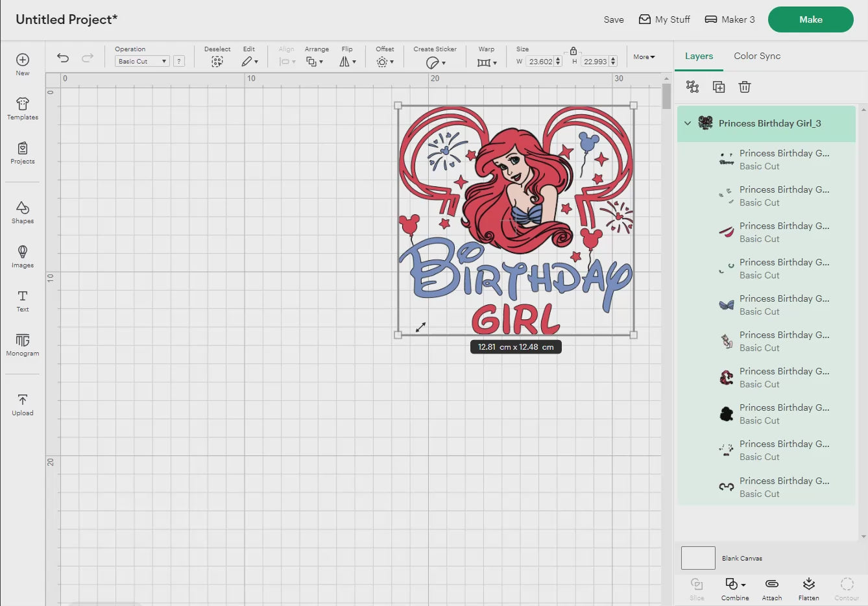
Task: Click the Attach tool
Action: click(x=772, y=589)
